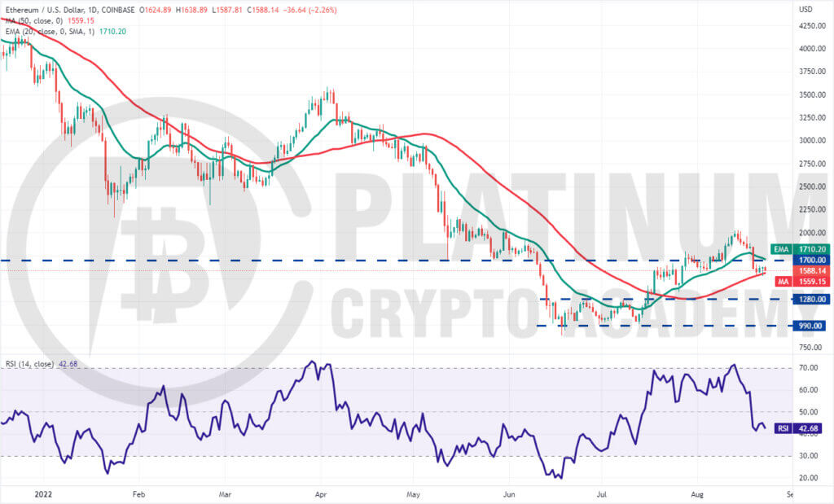Select the blue 990.00 level tag
Viewport: 834px width, 504px height.
pos(810,326)
